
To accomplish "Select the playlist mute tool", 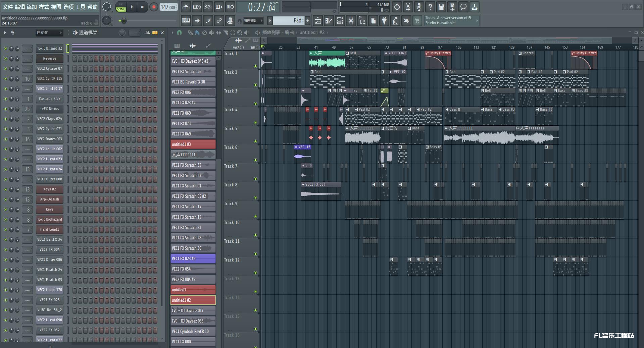I will click(211, 33).
